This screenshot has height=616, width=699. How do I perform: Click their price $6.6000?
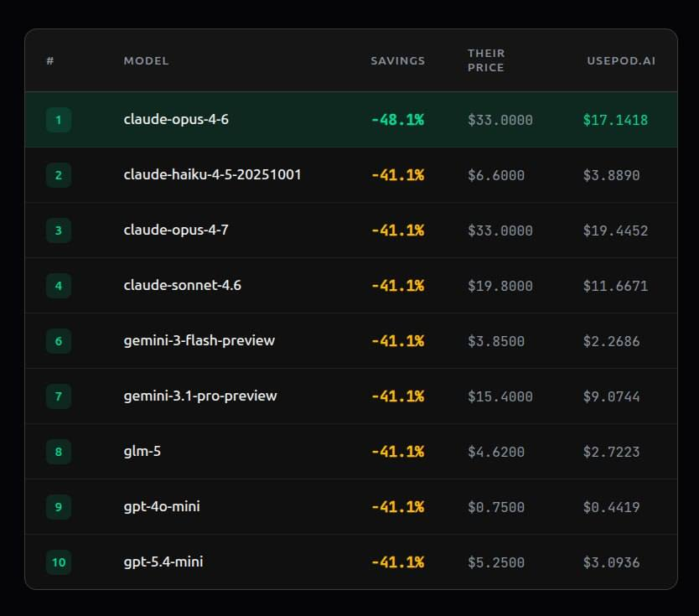pyautogui.click(x=496, y=175)
